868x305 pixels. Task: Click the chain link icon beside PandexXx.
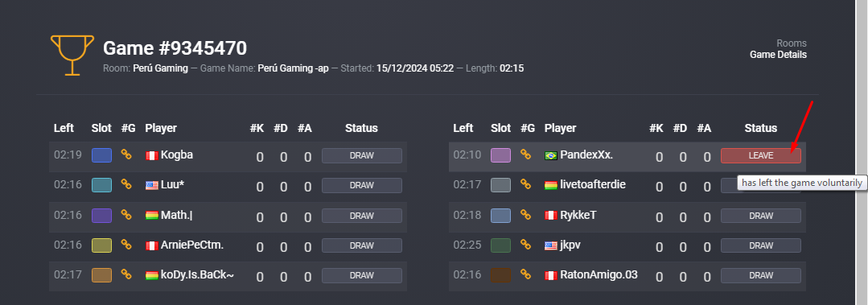point(526,155)
